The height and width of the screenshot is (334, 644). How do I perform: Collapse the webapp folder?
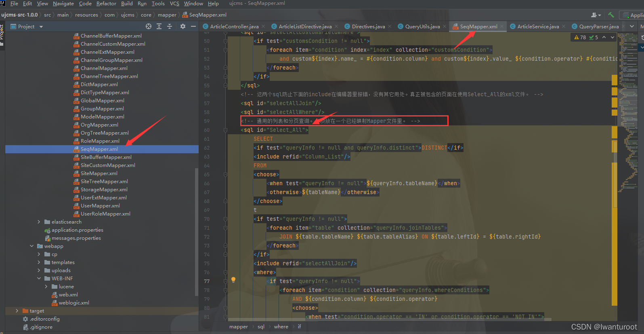31,246
